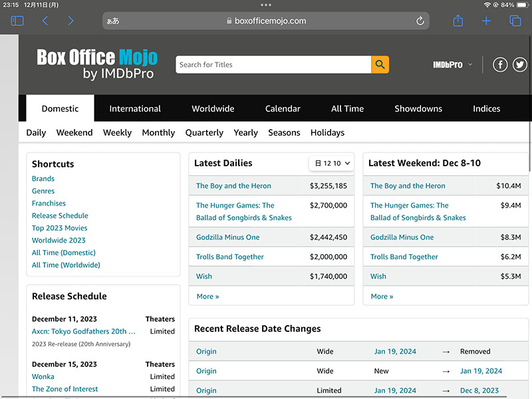Go back to the previous page
532x399 pixels.
tap(45, 21)
